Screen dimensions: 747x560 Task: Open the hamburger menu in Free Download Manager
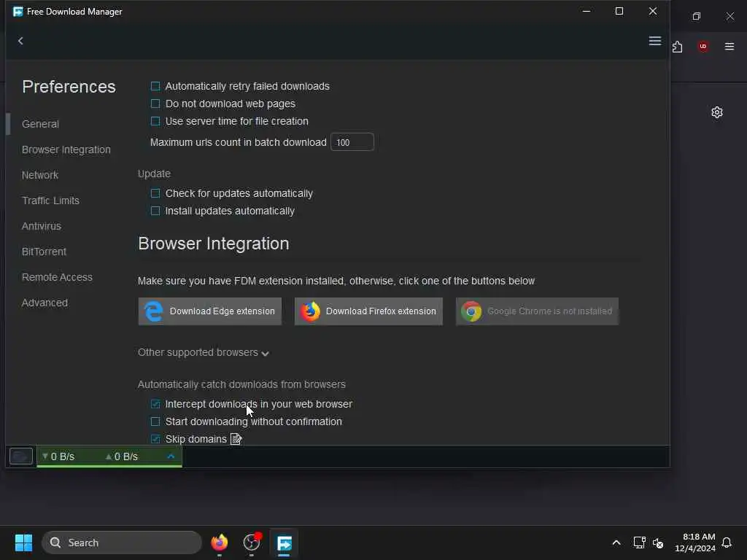click(x=655, y=41)
